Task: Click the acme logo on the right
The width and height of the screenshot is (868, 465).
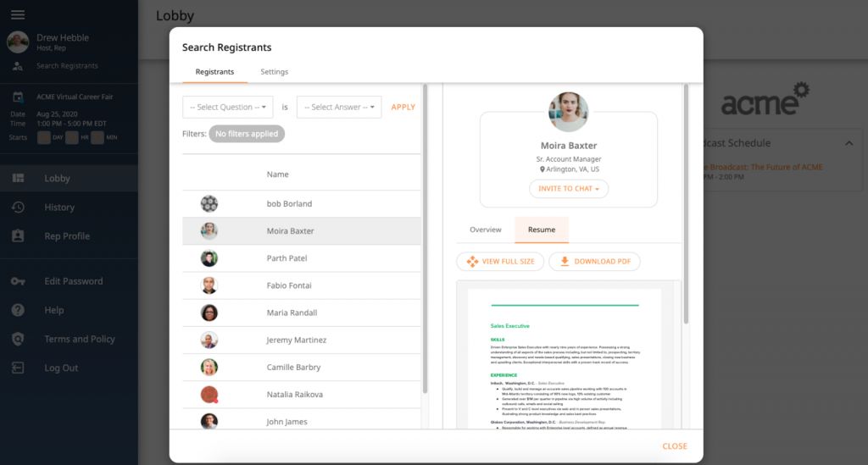Action: (x=765, y=100)
